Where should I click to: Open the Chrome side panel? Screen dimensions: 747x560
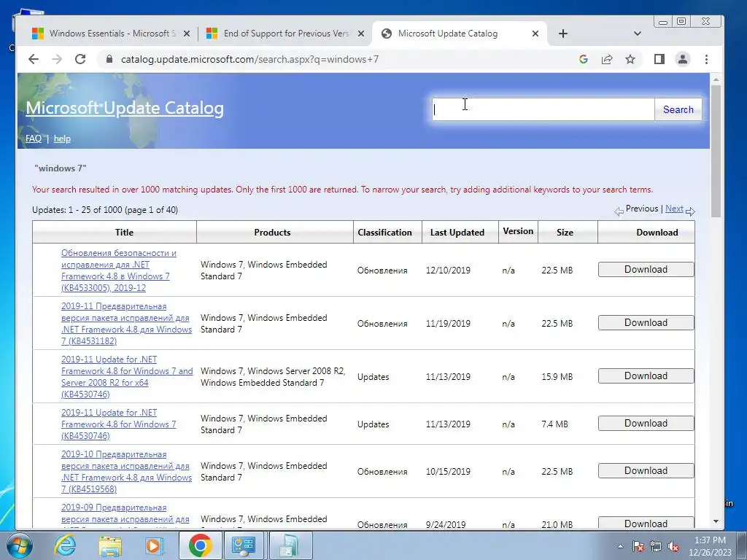(x=659, y=59)
